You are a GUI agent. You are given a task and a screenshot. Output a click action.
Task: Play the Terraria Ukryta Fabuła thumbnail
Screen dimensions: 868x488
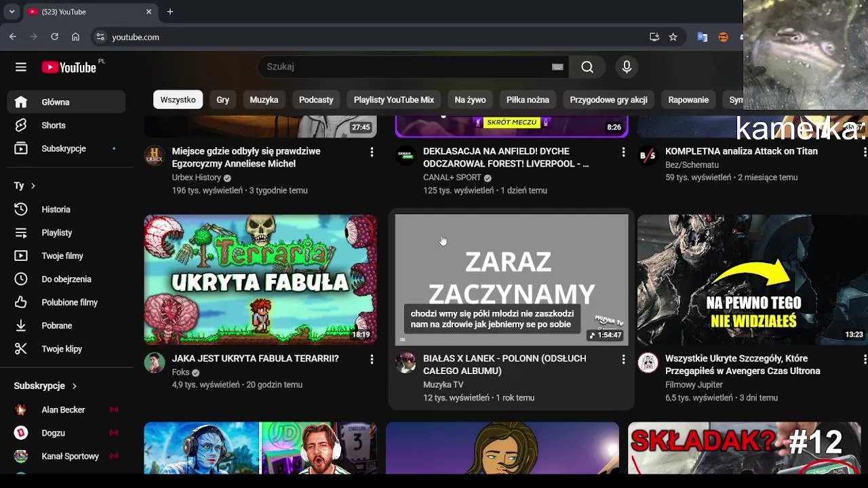pos(260,280)
